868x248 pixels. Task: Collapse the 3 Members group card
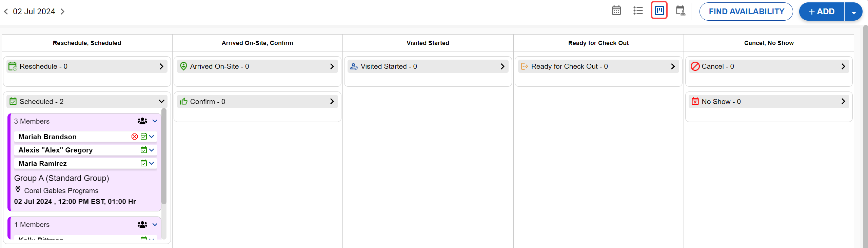click(155, 121)
